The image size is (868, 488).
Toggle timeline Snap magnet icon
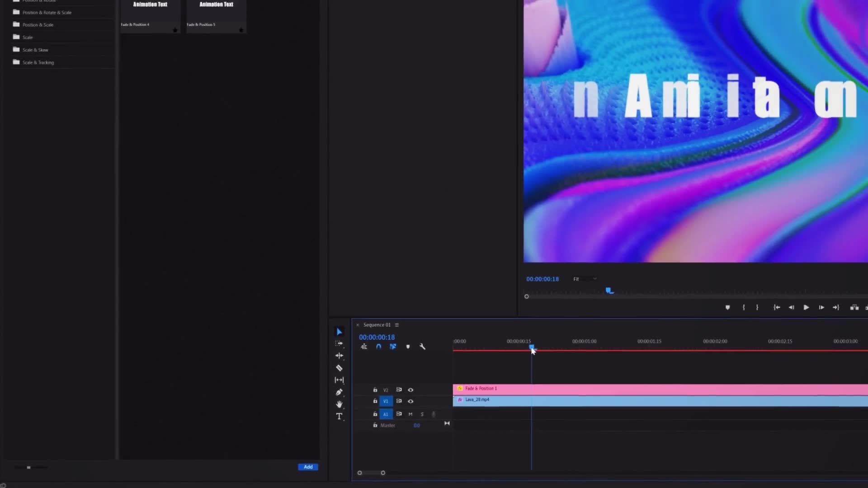tap(378, 347)
